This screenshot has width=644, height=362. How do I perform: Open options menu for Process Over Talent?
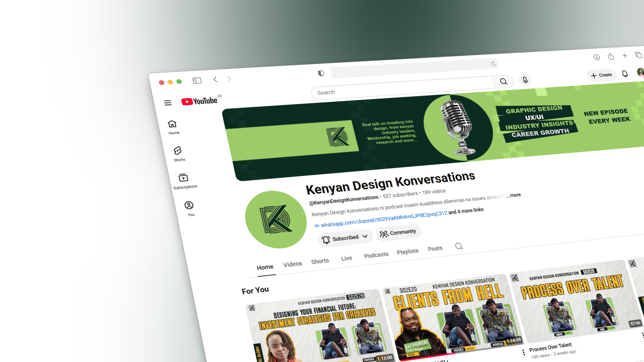[x=524, y=352]
